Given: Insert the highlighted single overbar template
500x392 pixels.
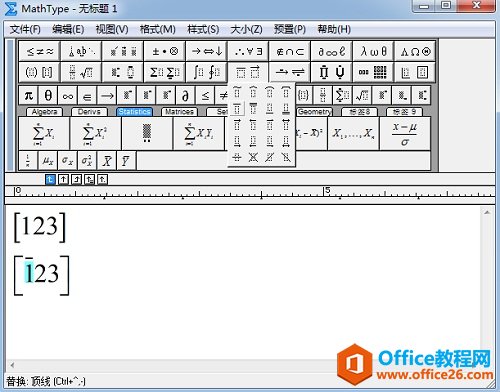Looking at the screenshot, I should 237,108.
